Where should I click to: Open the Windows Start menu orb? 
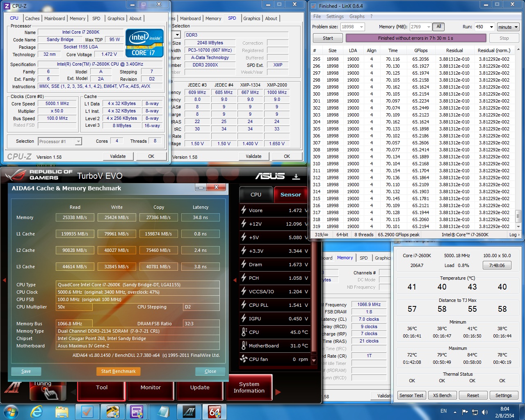[x=10, y=411]
